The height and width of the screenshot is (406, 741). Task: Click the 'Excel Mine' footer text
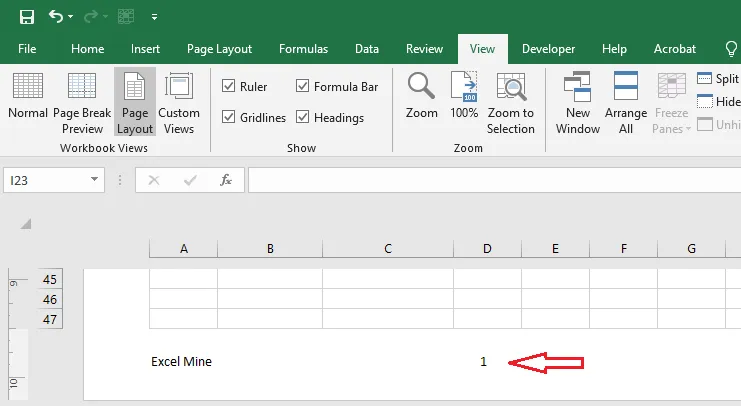click(181, 362)
